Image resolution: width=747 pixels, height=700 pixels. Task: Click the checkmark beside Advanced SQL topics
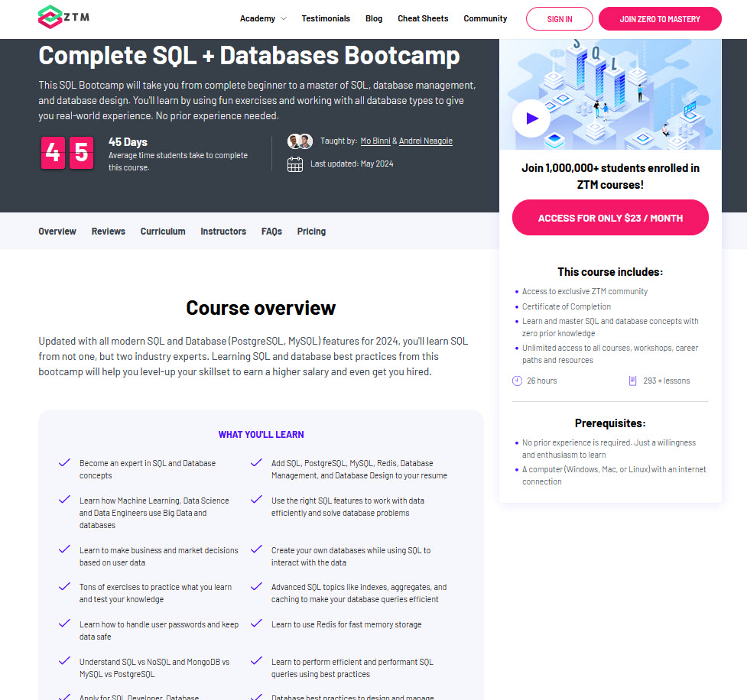coord(256,586)
